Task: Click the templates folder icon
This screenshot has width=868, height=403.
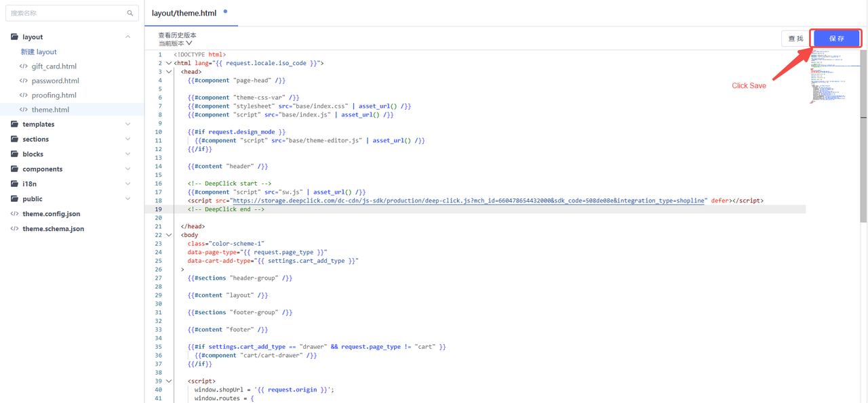Action: 14,125
